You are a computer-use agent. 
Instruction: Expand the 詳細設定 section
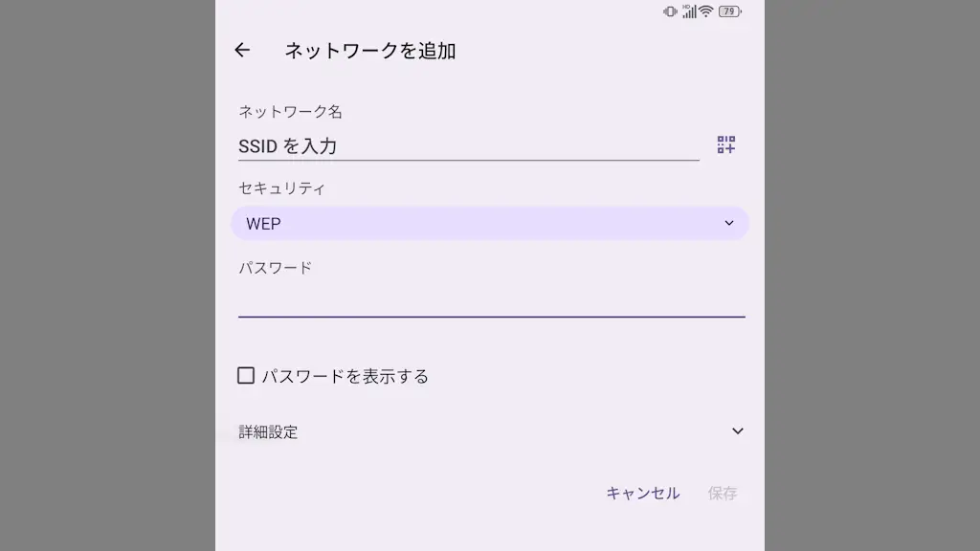coord(490,431)
